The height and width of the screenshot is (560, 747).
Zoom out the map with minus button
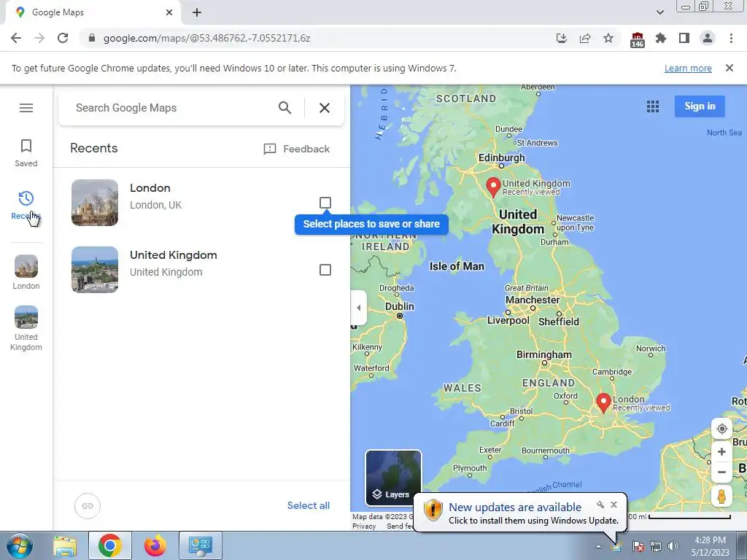(x=721, y=472)
